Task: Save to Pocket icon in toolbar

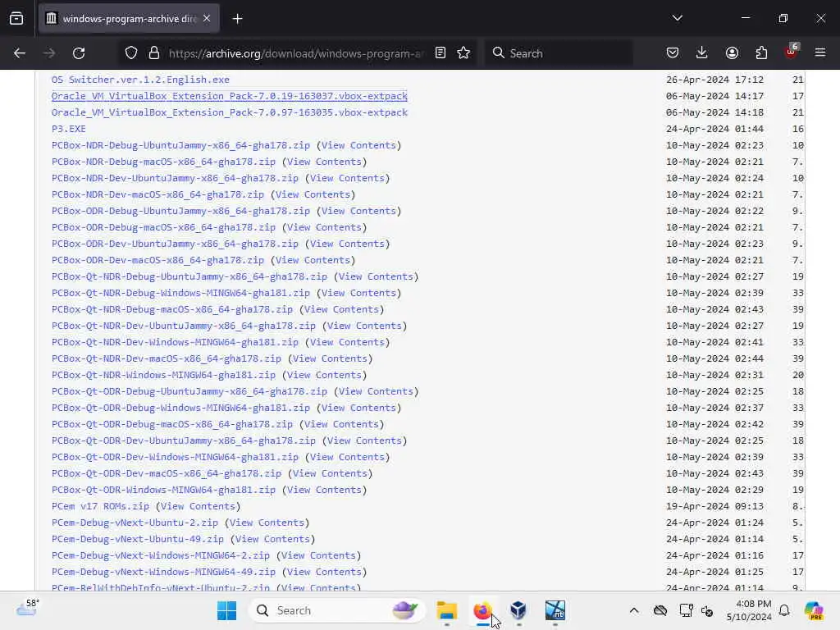Action: point(673,53)
